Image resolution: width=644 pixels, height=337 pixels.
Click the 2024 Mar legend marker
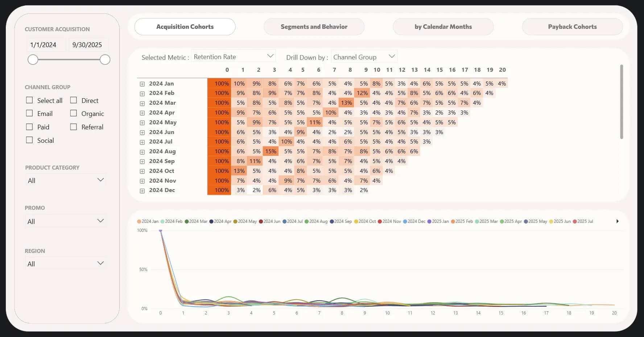point(187,221)
